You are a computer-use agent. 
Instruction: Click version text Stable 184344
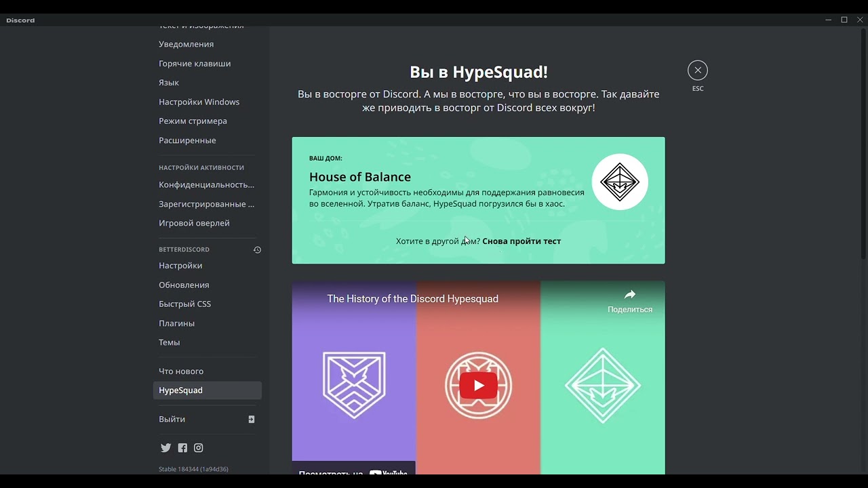point(193,469)
